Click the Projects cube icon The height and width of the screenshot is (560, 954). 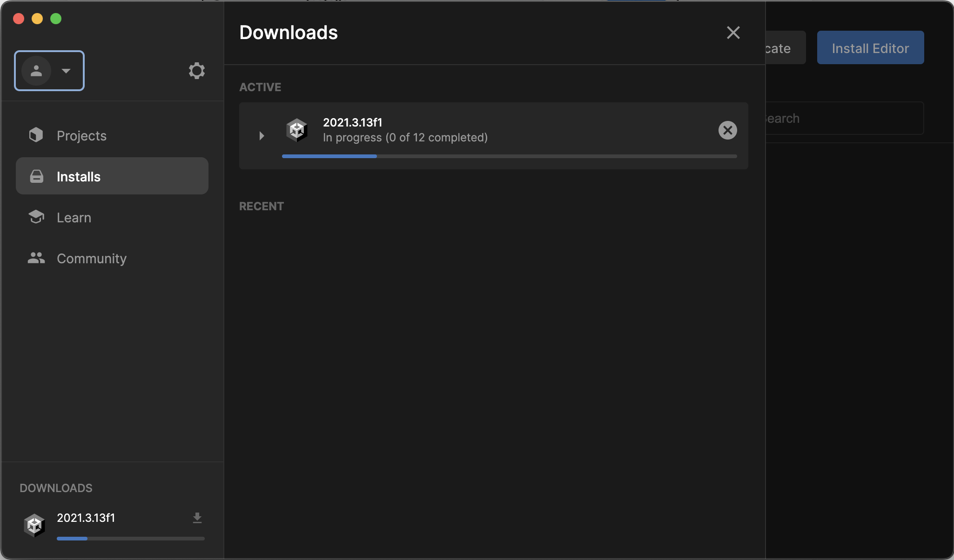pyautogui.click(x=36, y=135)
